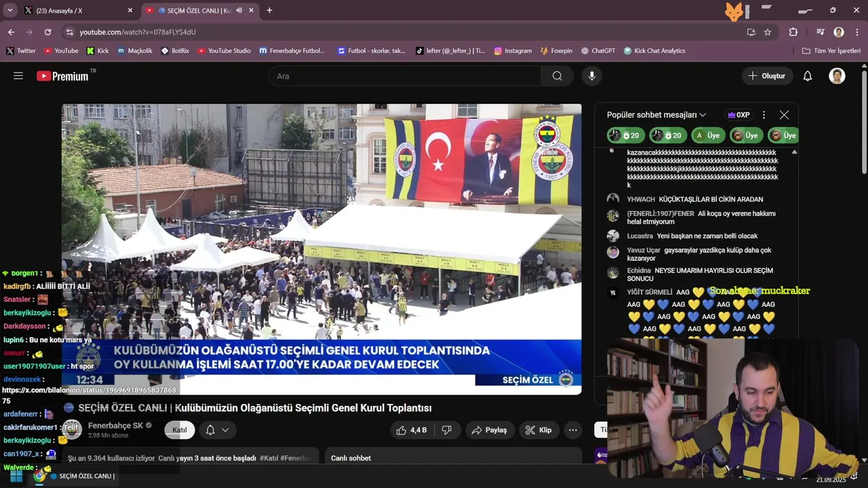This screenshot has height=488, width=868.
Task: Open the YouTube guide hamburger menu
Action: 18,76
